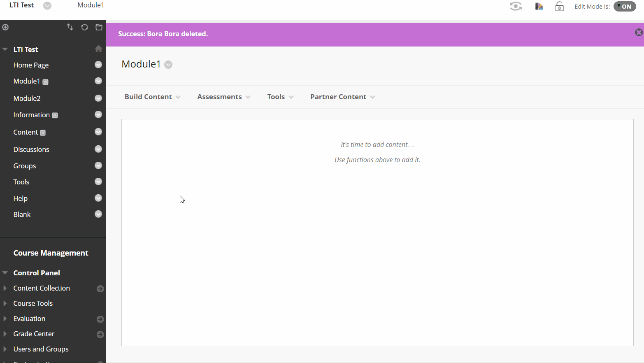
Task: Click LTI Test breadcrumb link
Action: tap(22, 5)
